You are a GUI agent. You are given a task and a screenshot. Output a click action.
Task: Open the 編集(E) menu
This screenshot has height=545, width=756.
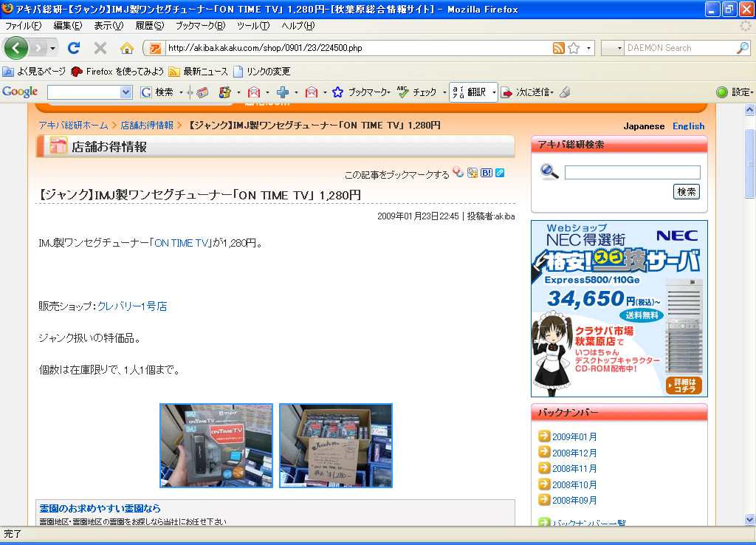coord(67,26)
